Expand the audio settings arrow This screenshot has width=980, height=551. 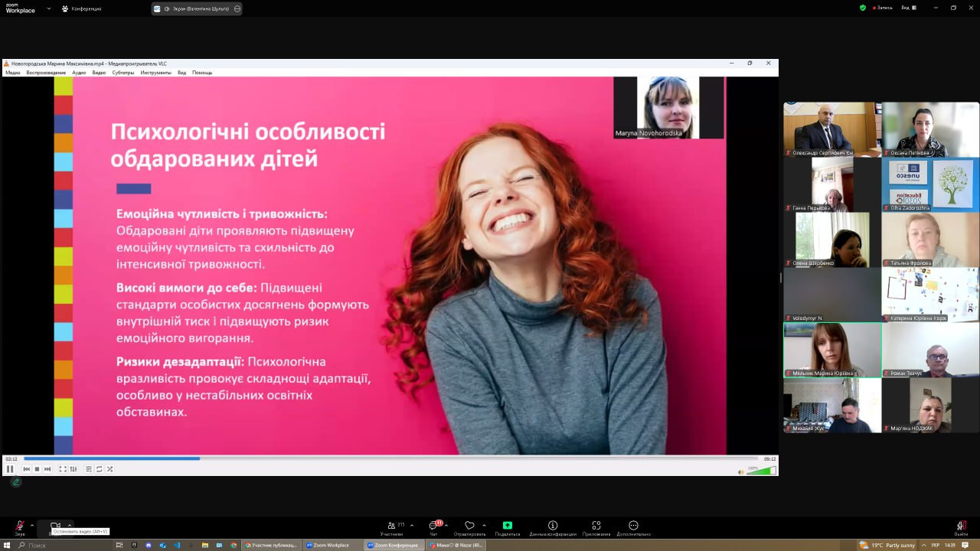click(31, 525)
